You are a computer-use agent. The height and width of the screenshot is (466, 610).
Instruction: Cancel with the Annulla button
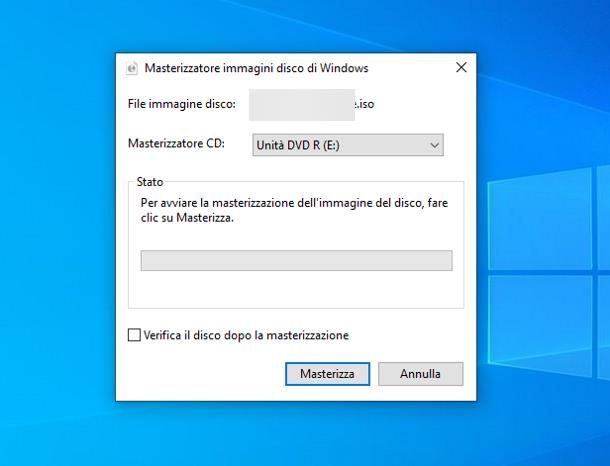coord(421,374)
